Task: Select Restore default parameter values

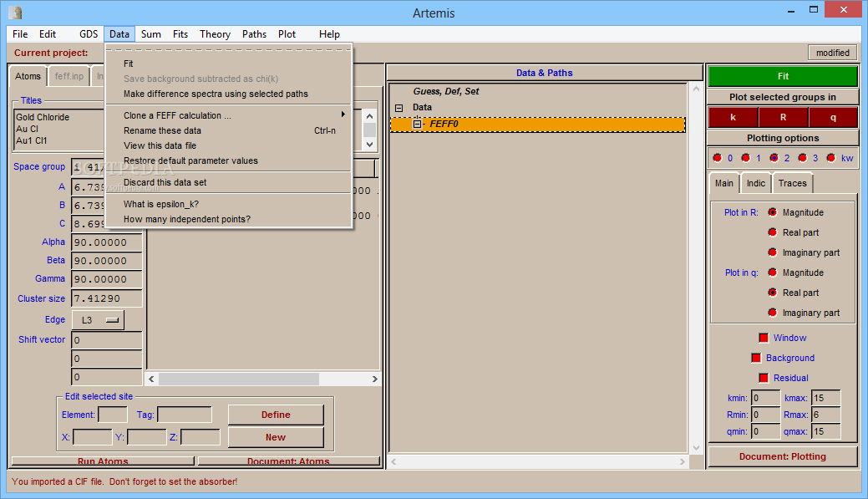Action: coord(229,160)
